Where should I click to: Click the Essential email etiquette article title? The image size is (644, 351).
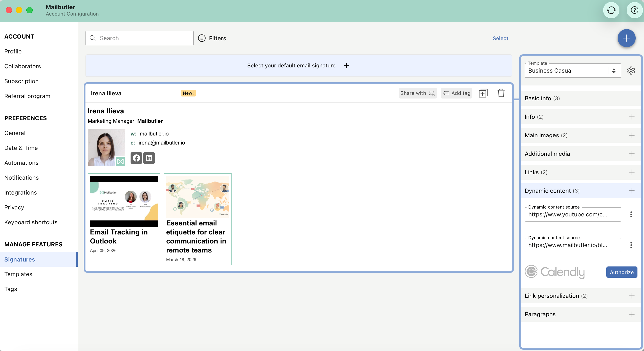click(x=196, y=236)
